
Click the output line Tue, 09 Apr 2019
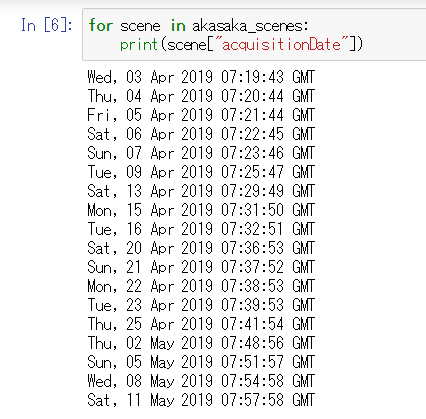pos(201,172)
